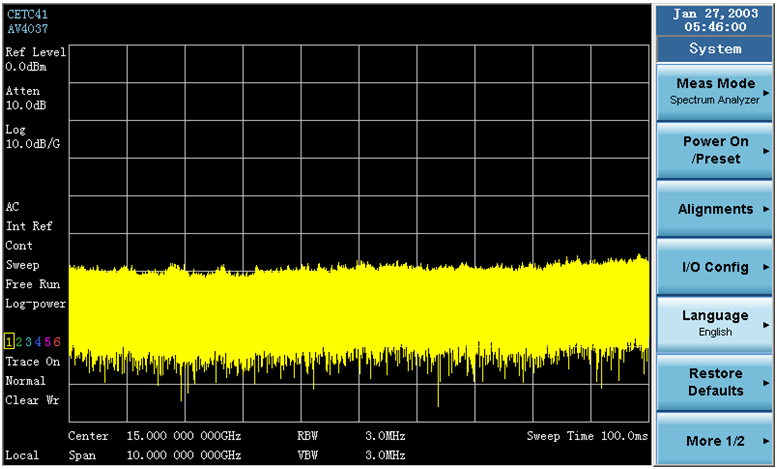This screenshot has width=777, height=469.
Task: Click the System menu title header
Action: tap(714, 49)
